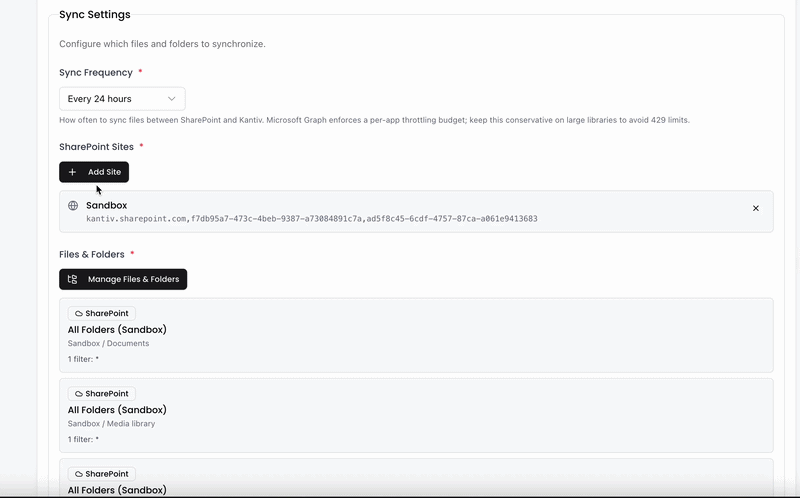Click 'Configure which files and folders' description

pyautogui.click(x=162, y=44)
